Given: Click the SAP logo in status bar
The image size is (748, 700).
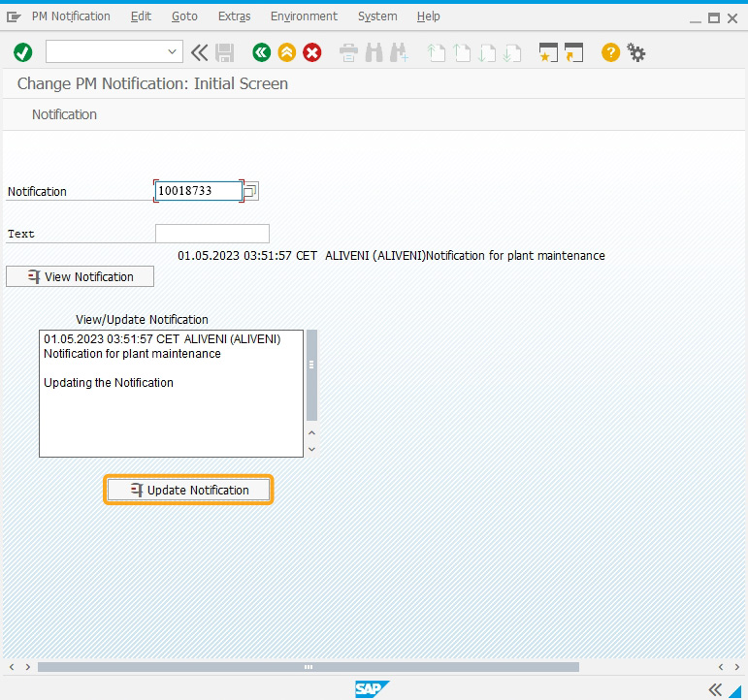Looking at the screenshot, I should coord(373,689).
